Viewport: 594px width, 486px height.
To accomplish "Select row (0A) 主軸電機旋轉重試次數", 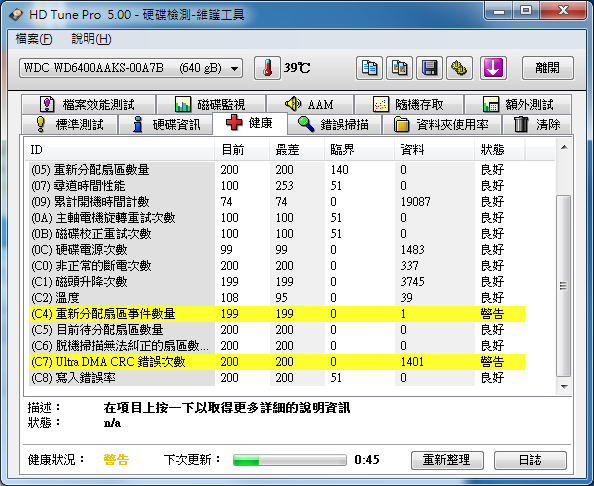I will [x=277, y=218].
